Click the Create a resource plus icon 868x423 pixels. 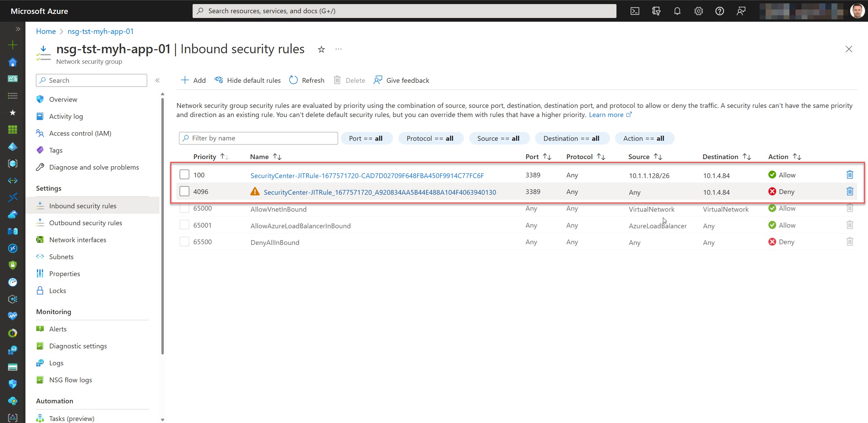[x=12, y=44]
